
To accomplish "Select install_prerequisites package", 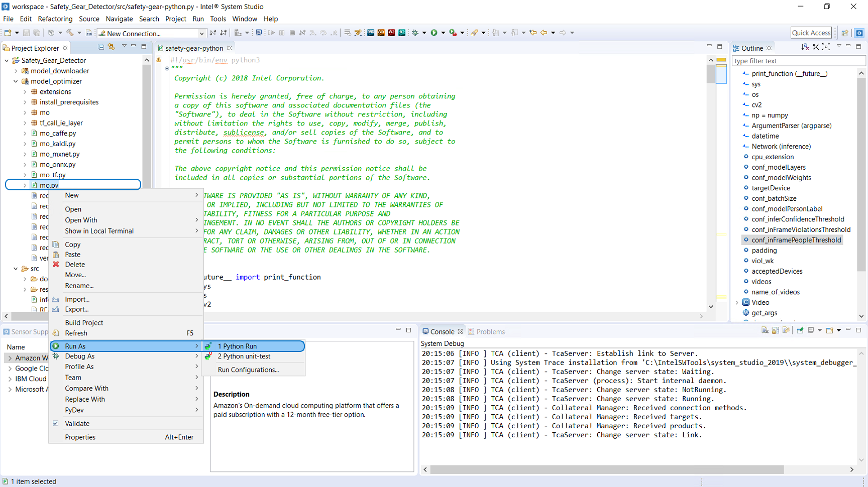I will pos(69,102).
